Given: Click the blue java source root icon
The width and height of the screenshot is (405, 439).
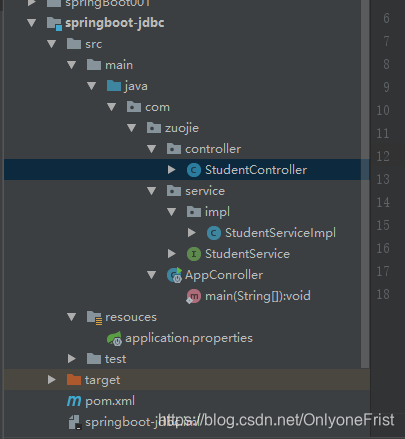Looking at the screenshot, I should (x=114, y=86).
